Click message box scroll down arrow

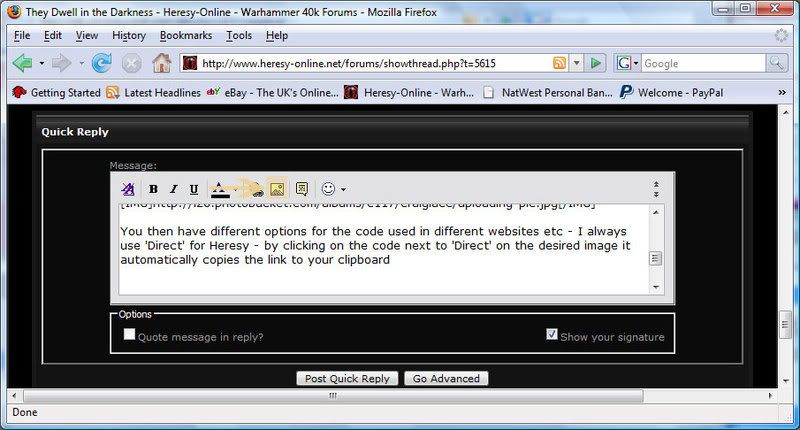click(656, 288)
